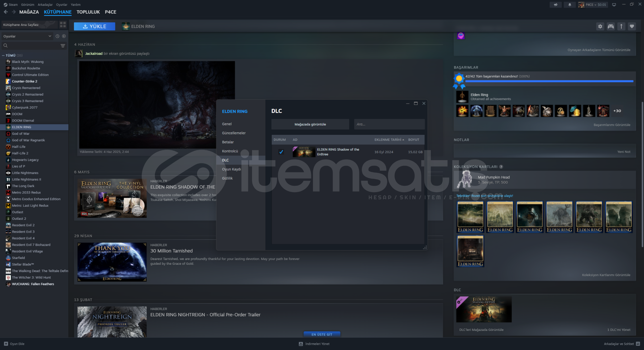
Task: Toggle Shadow of the Erdtree DLC checkbox
Action: click(x=281, y=152)
